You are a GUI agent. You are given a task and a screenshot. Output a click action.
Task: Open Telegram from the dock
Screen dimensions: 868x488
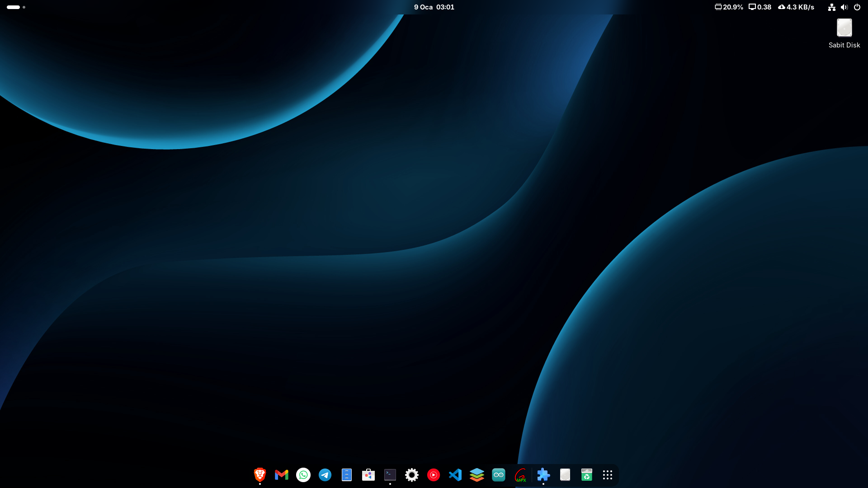click(325, 475)
